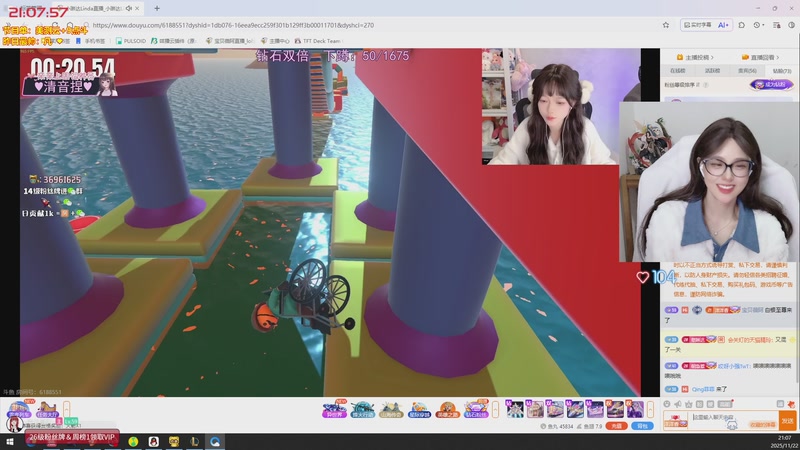
Task: Open the yellow owl app in taskbar
Action: (x=173, y=442)
